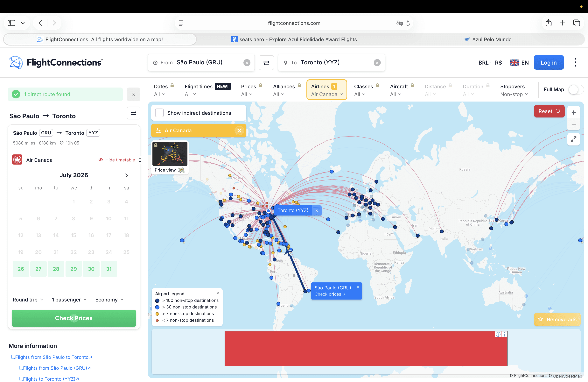
Task: Check Show indirect destinations box
Action: pyautogui.click(x=159, y=113)
